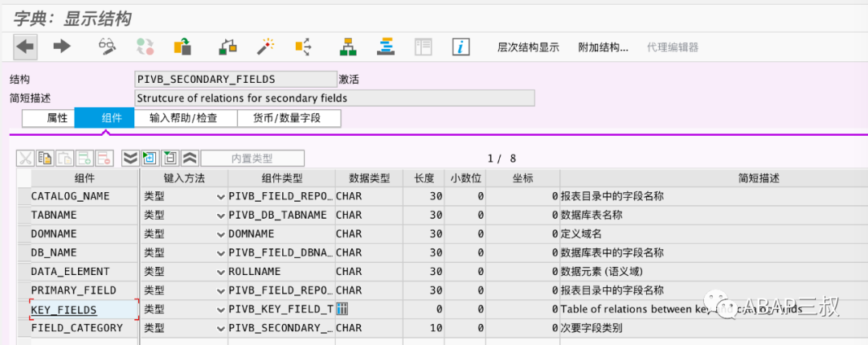Click the 代理编辑器 button
The width and height of the screenshot is (868, 345).
(x=673, y=47)
